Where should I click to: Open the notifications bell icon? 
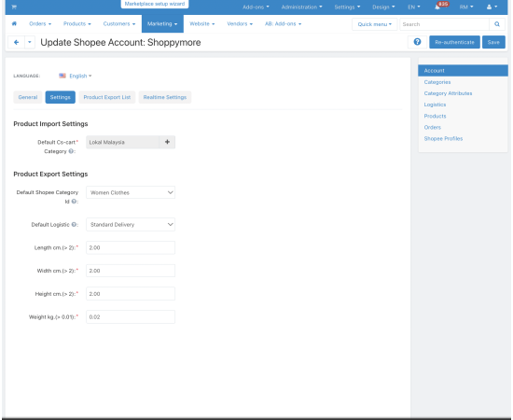pyautogui.click(x=437, y=7)
